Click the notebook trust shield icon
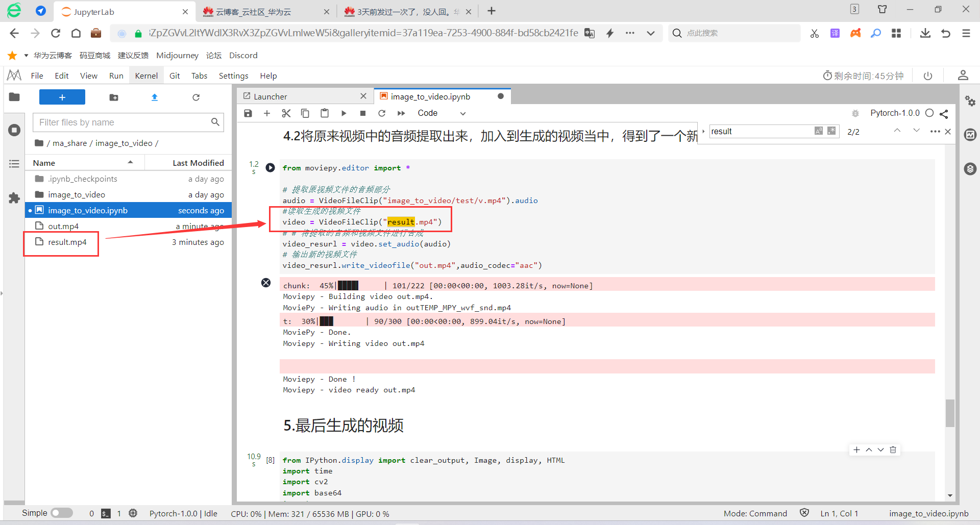980x525 pixels. (804, 513)
